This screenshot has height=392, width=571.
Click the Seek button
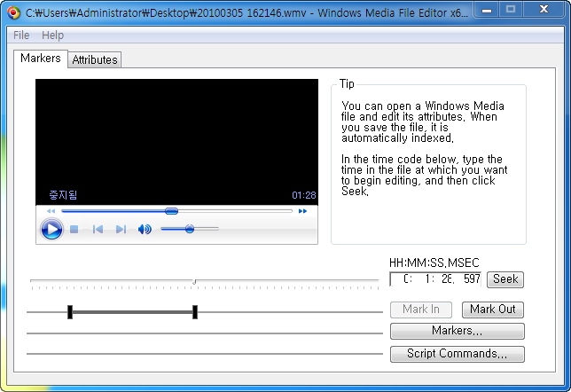505,279
